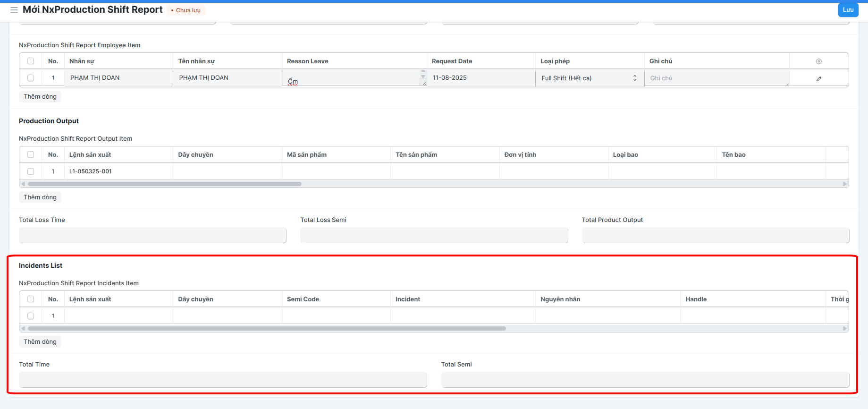Click the Output table scroll right arrow
Viewport: 868px width, 409px height.
[x=845, y=184]
